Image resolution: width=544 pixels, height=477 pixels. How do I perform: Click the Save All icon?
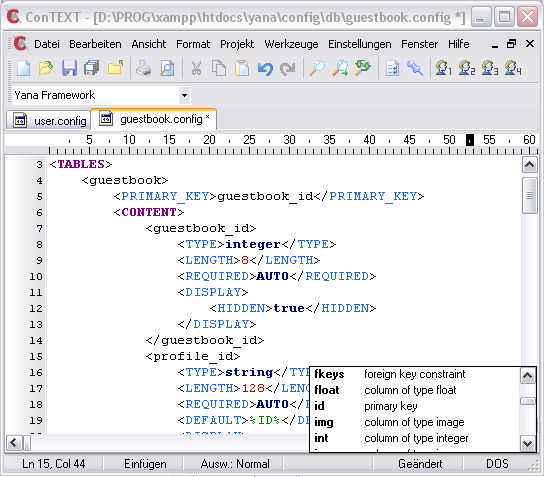point(92,68)
